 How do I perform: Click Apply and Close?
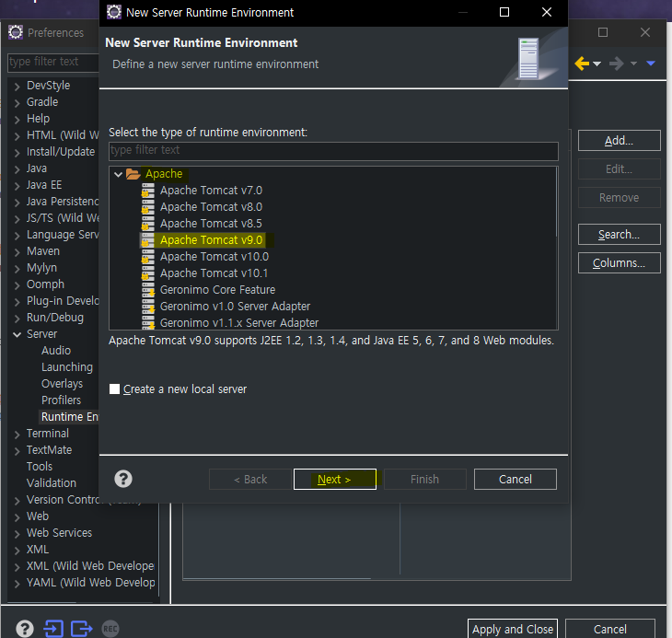(x=513, y=629)
